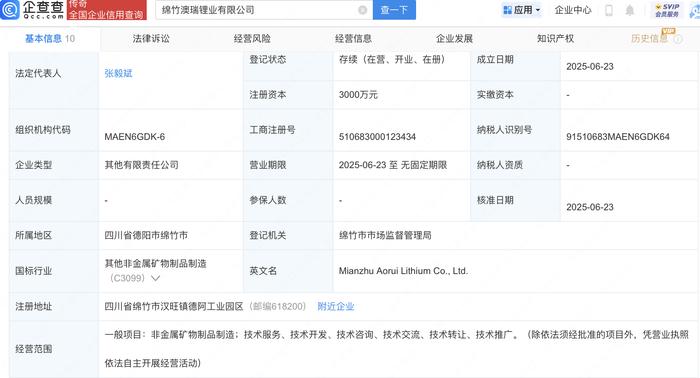Image resolution: width=700 pixels, height=378 pixels.
Task: Select registered address 四川省绵竹市汉旺镇德阿工业园区
Action: click(174, 307)
